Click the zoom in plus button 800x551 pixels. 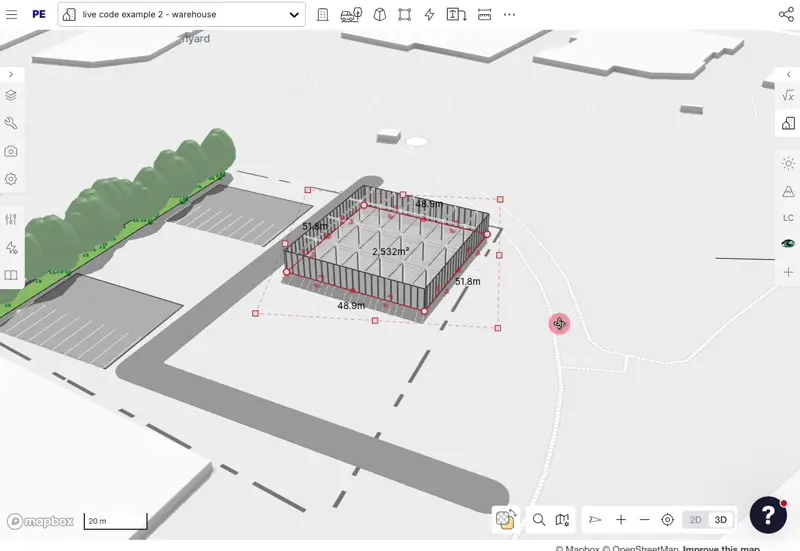(621, 520)
